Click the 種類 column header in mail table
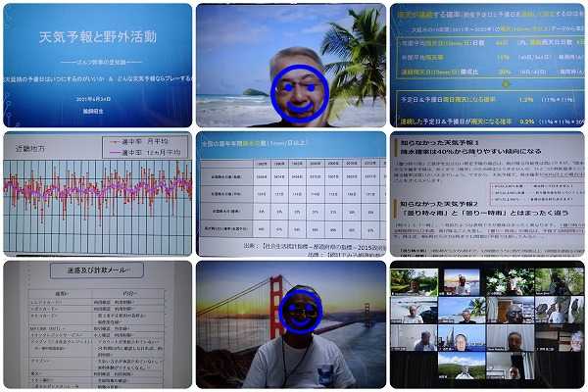Image resolution: width=588 pixels, height=392 pixels. 61,294
